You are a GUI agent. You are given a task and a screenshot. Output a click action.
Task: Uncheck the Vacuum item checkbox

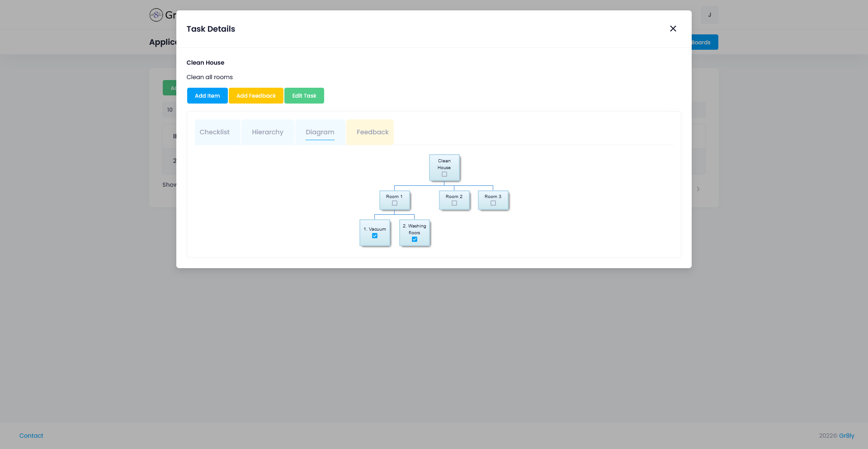[374, 236]
